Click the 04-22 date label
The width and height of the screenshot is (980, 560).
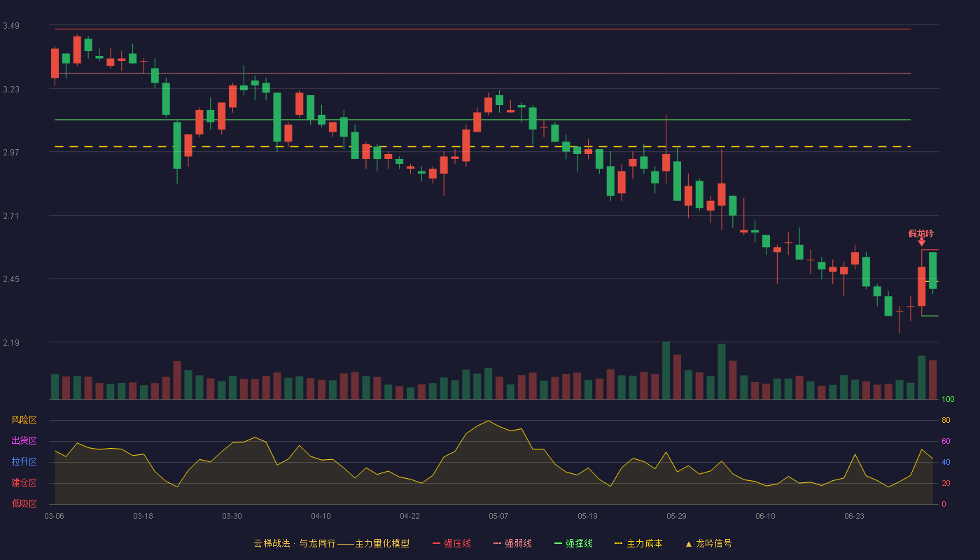(x=409, y=516)
